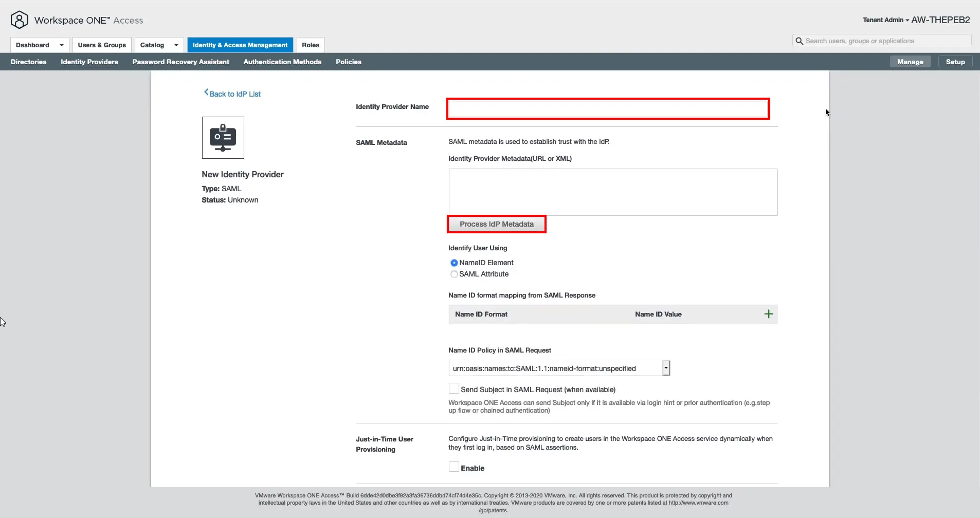This screenshot has height=518, width=980.
Task: Focus the Identity Provider Metadata text area
Action: tap(613, 192)
